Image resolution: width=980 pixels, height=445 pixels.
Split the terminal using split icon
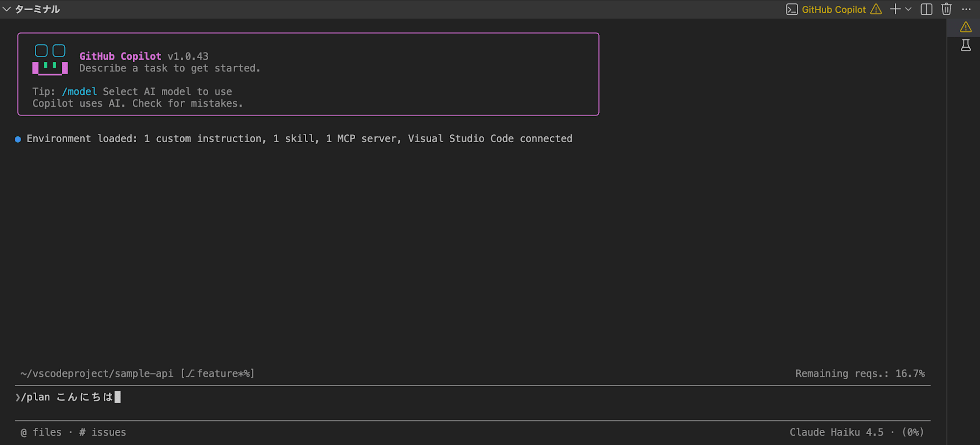click(927, 9)
